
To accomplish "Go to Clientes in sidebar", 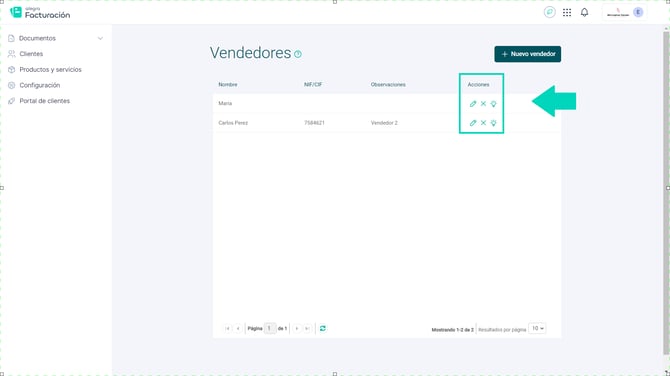I will tap(31, 54).
